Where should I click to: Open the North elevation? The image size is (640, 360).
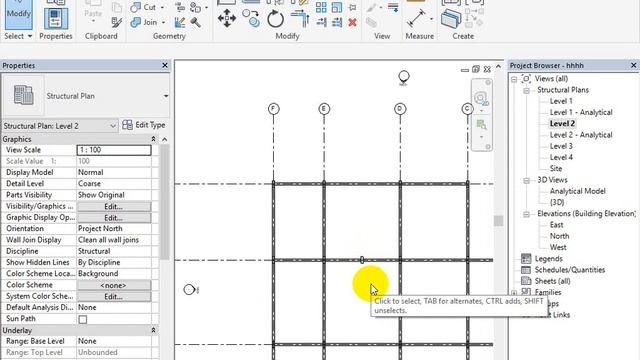point(559,236)
